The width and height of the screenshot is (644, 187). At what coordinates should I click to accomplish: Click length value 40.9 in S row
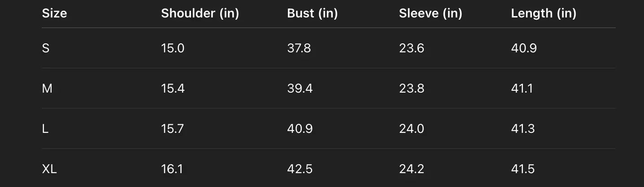[x=523, y=48]
